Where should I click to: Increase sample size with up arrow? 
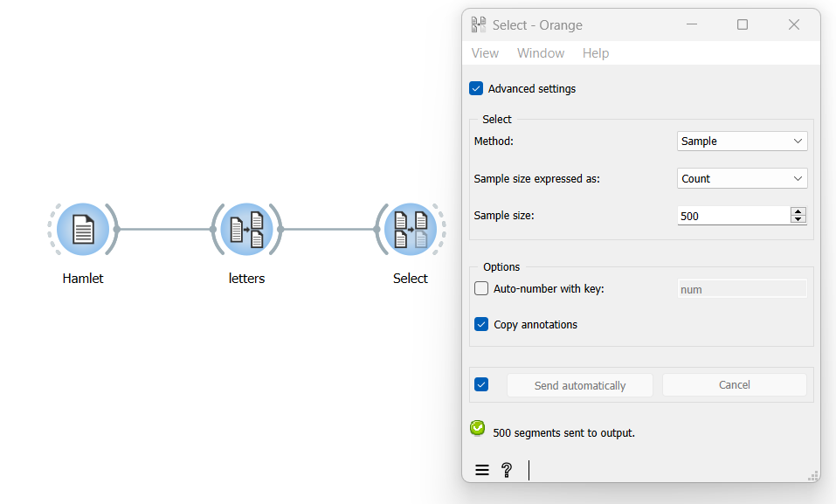coord(798,211)
